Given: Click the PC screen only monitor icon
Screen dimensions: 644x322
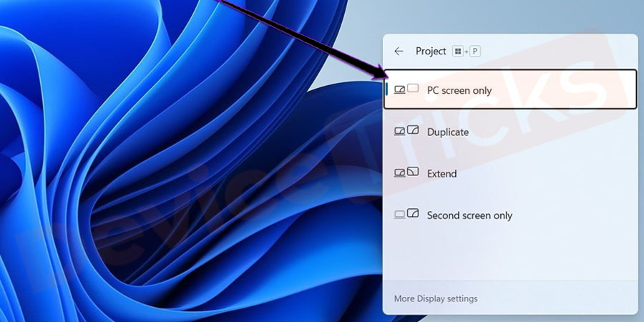Looking at the screenshot, I should pos(406,89).
